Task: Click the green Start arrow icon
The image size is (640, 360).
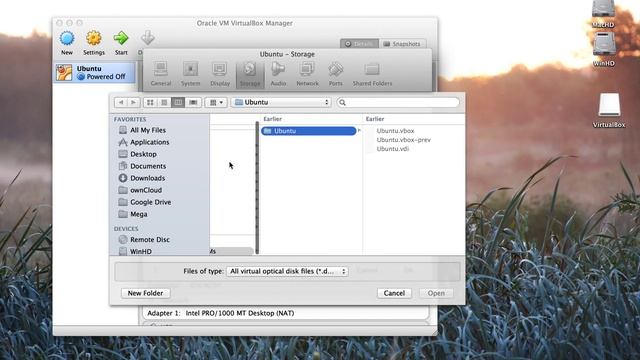Action: [x=121, y=43]
